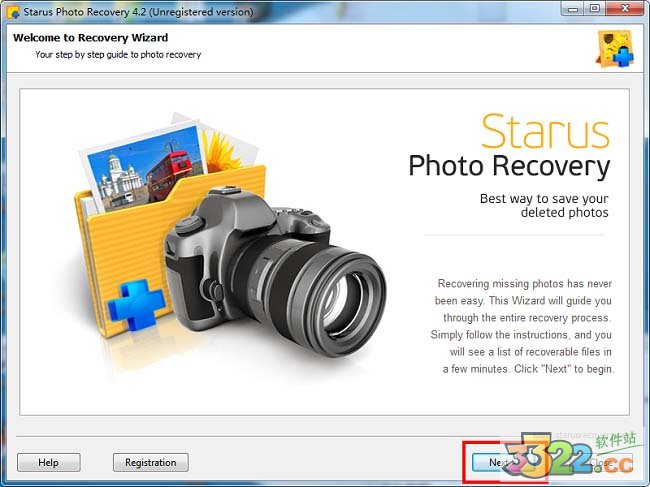Viewport: 650px width, 487px height.
Task: Click the Registration button
Action: point(150,462)
